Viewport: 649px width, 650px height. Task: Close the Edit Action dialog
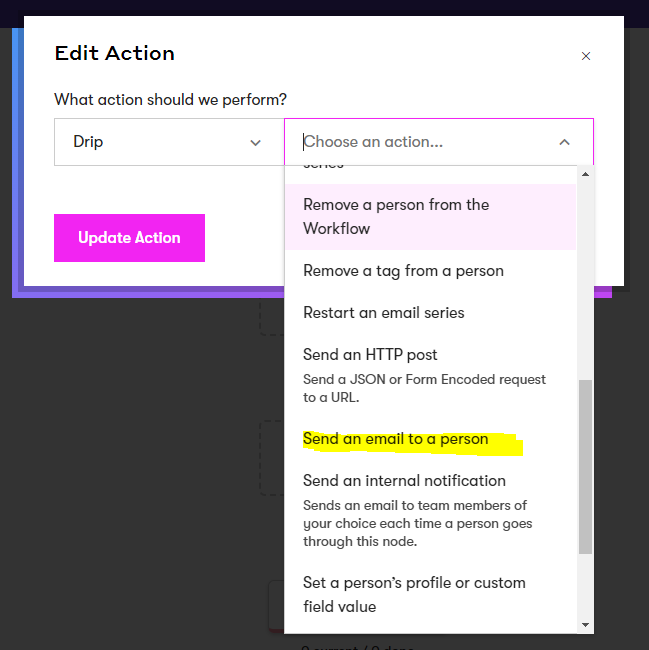pyautogui.click(x=586, y=56)
